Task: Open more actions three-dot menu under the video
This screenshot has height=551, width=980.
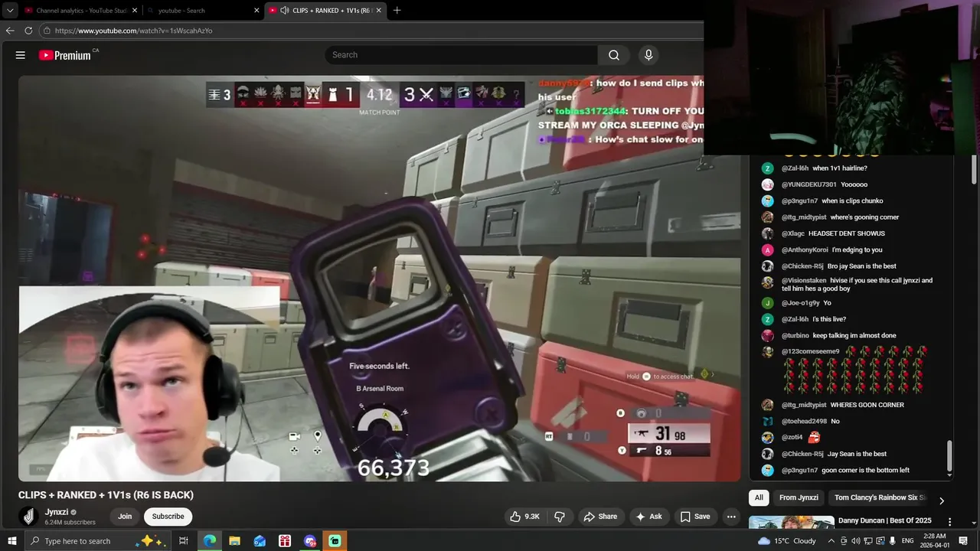Action: tap(731, 517)
